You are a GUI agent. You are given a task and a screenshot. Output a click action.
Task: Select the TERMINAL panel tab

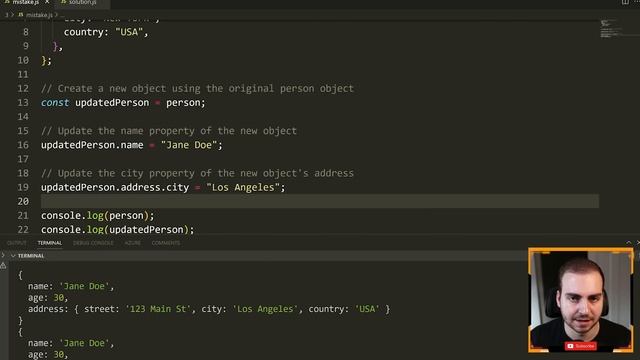pos(49,243)
